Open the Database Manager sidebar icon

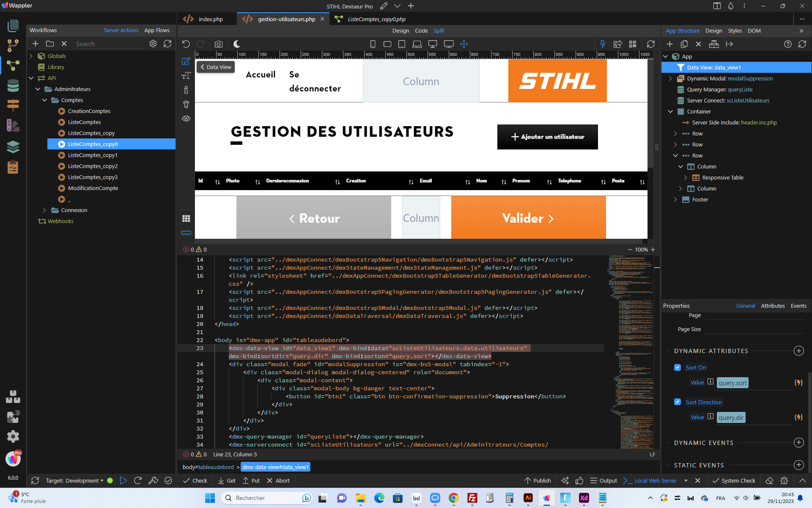[13, 86]
